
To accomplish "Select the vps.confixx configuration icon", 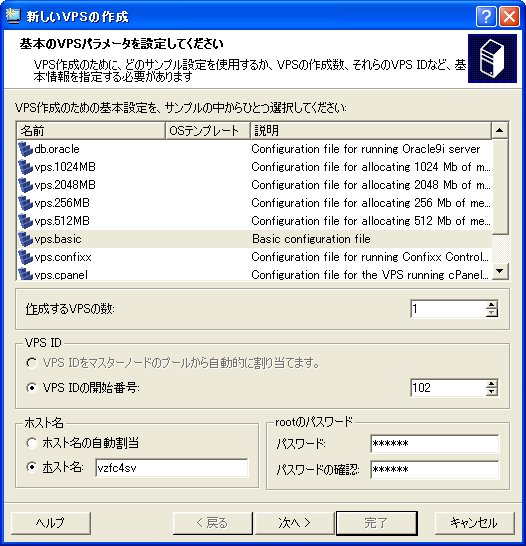I will coord(25,257).
